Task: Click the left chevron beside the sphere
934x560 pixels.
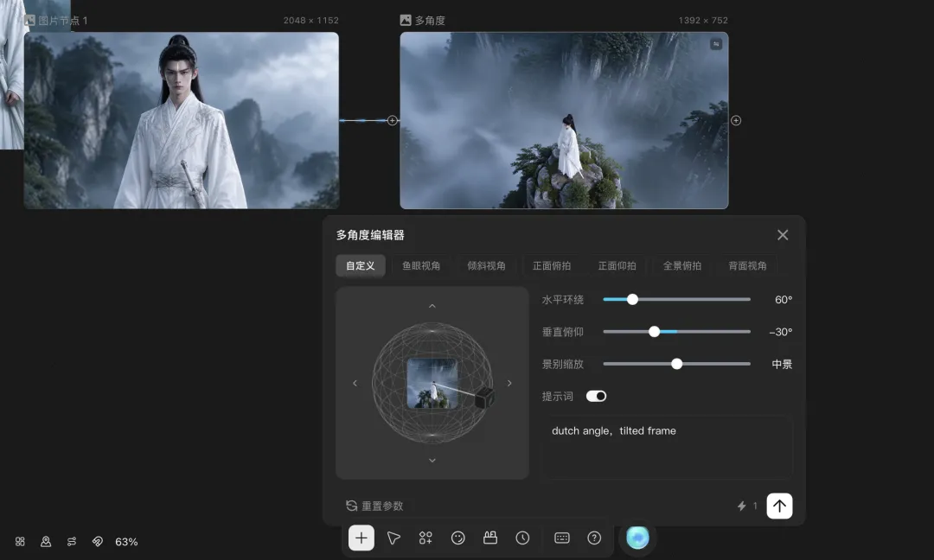Action: [x=355, y=383]
